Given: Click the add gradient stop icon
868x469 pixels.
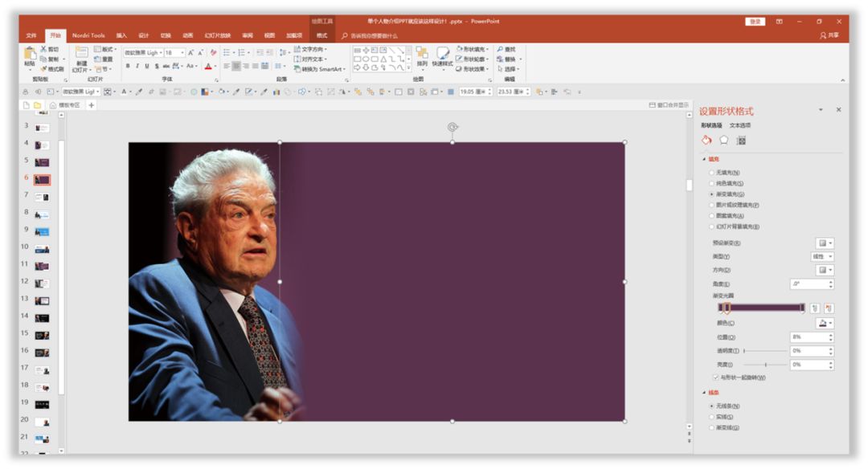Looking at the screenshot, I should click(815, 308).
